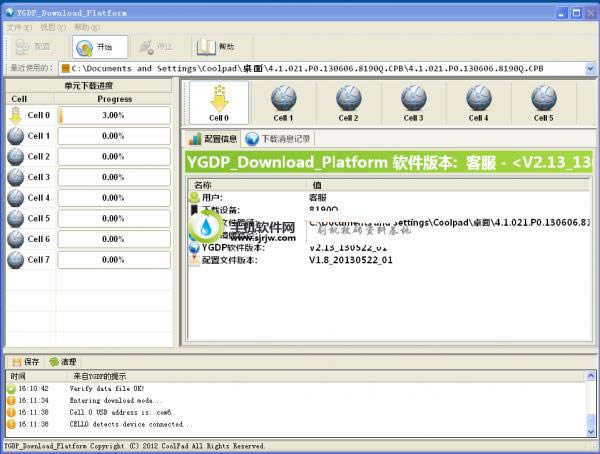Click Cell 0 progress bar showing 3.00%

(x=113, y=115)
